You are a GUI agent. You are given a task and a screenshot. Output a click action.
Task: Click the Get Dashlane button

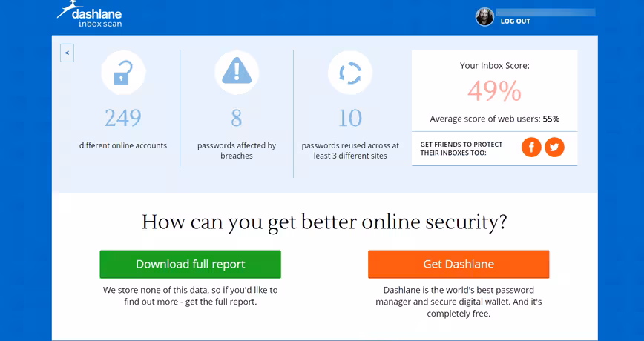(x=459, y=264)
